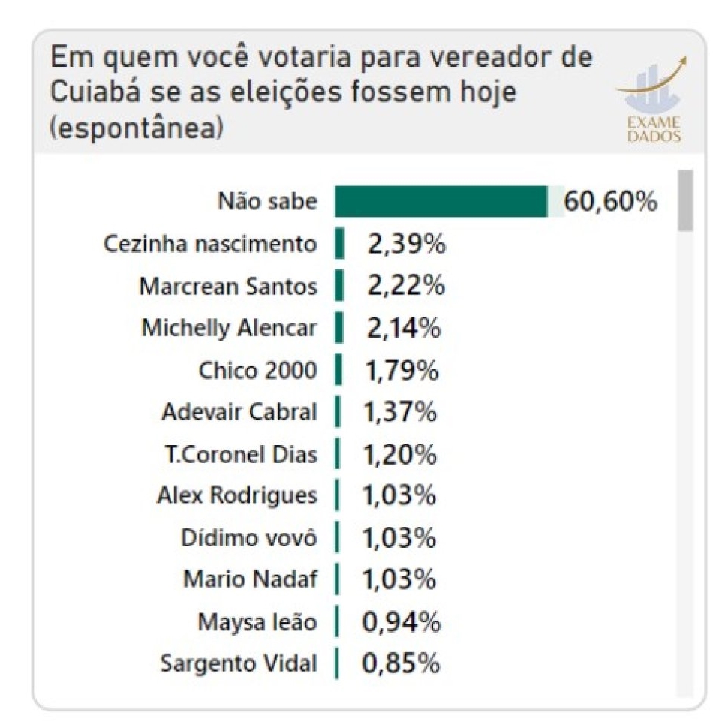Screen dimensions: 728x728
Task: Click the T.Coronel Dias label
Action: (x=239, y=454)
